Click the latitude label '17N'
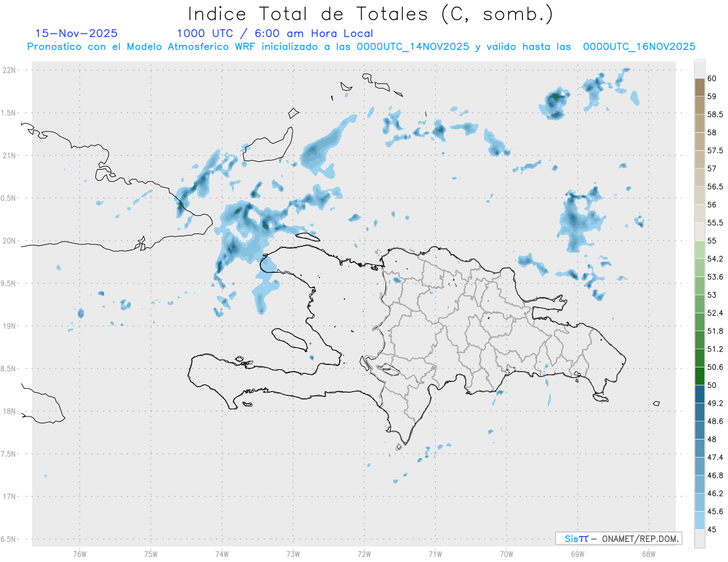This screenshot has height=562, width=728. coord(10,497)
